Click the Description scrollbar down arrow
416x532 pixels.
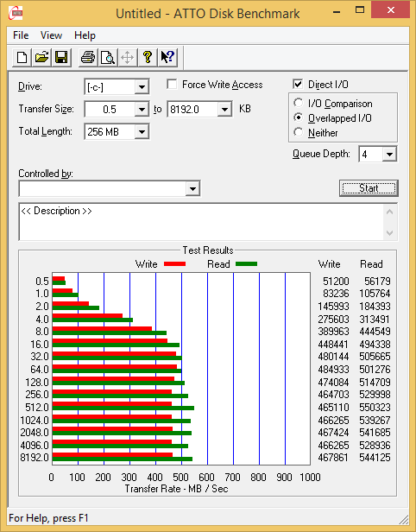pos(390,233)
